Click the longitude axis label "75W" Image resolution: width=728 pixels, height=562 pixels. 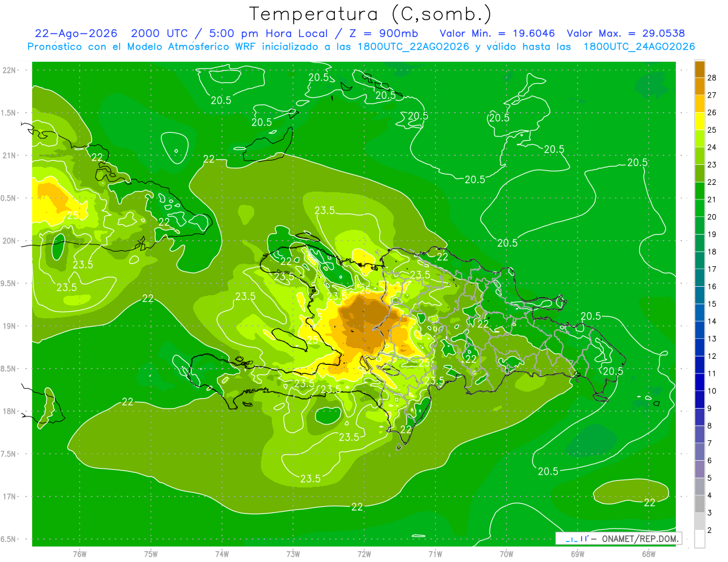(x=151, y=554)
